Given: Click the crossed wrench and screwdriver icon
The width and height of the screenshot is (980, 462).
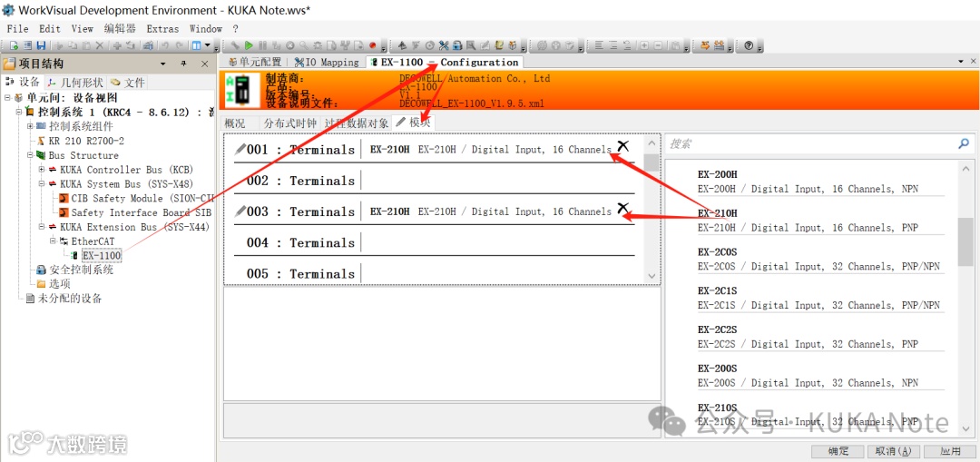Looking at the screenshot, I should coord(444,45).
